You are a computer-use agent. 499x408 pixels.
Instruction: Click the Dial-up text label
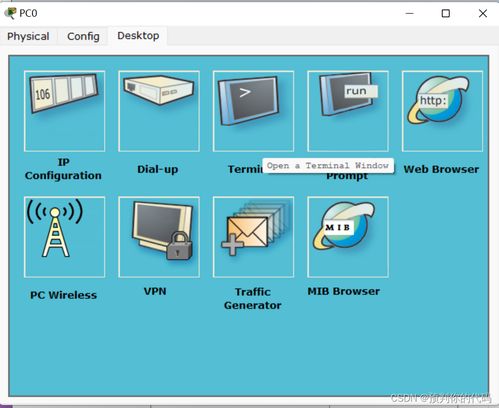click(x=158, y=169)
